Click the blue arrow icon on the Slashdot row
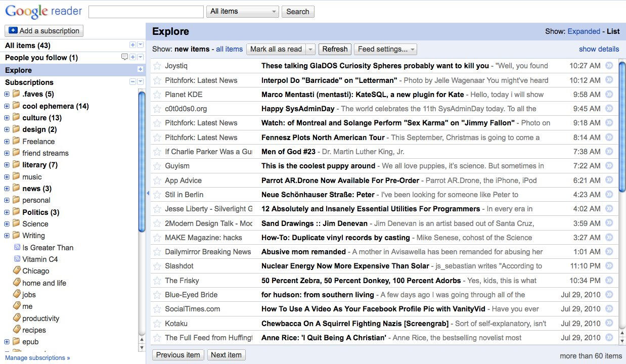 (609, 266)
